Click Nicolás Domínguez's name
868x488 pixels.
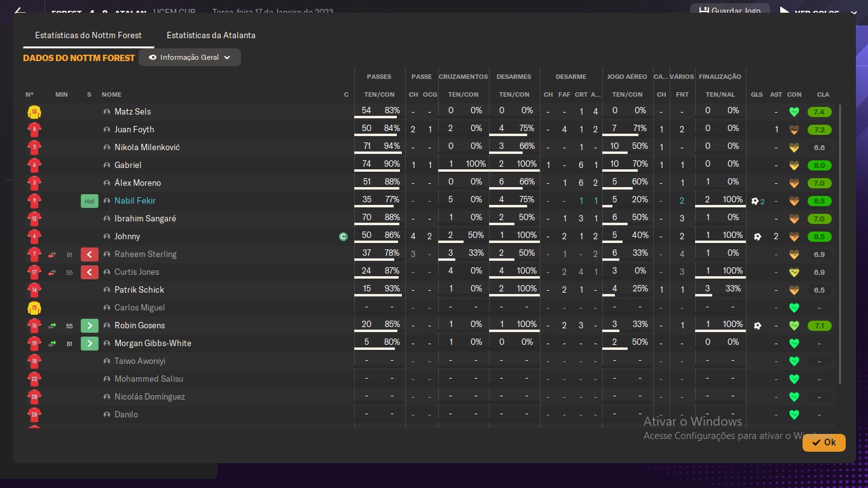click(149, 397)
